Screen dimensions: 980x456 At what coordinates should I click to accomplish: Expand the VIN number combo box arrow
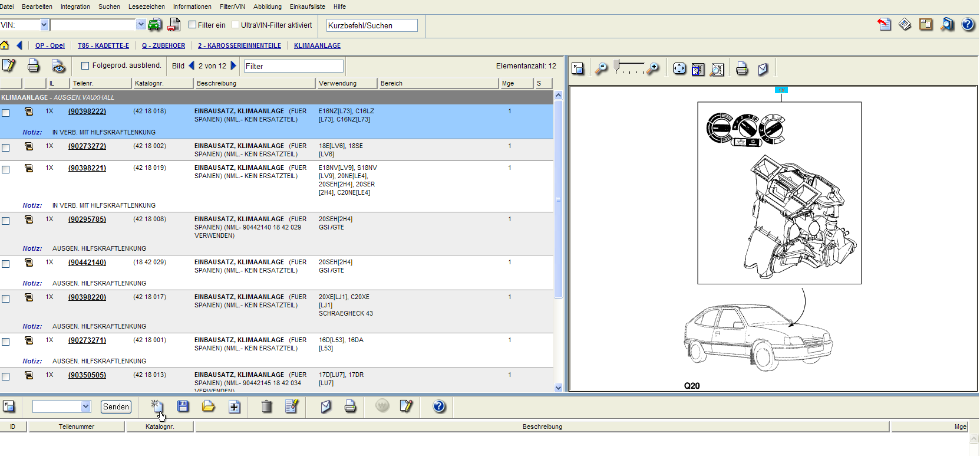click(141, 25)
